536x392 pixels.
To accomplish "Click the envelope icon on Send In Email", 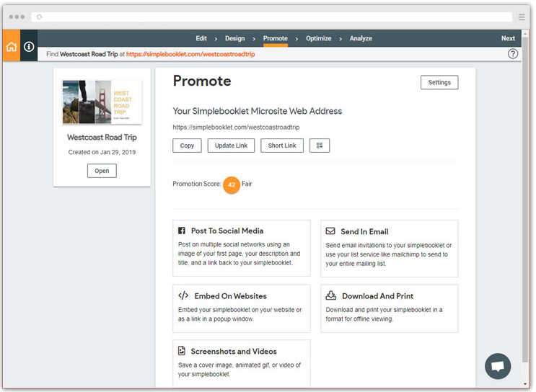I will pyautogui.click(x=330, y=231).
